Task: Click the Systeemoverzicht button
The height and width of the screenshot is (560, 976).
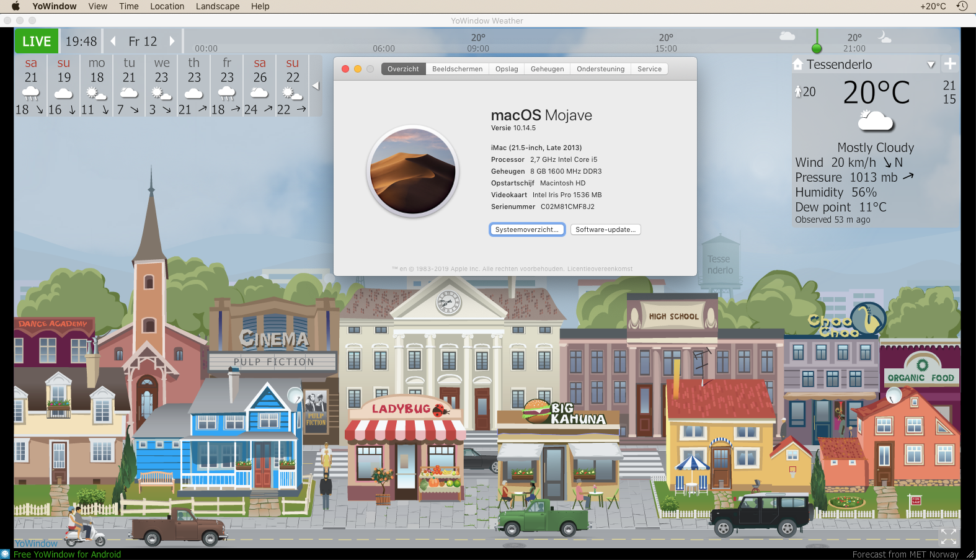Action: 527,229
